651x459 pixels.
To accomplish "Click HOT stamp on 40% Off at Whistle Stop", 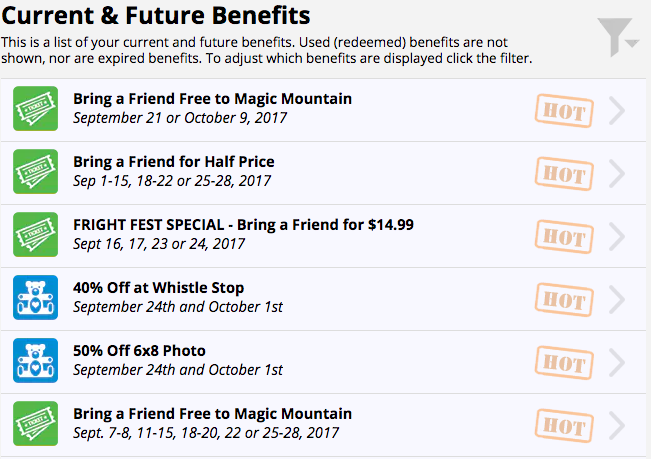I will click(x=564, y=300).
